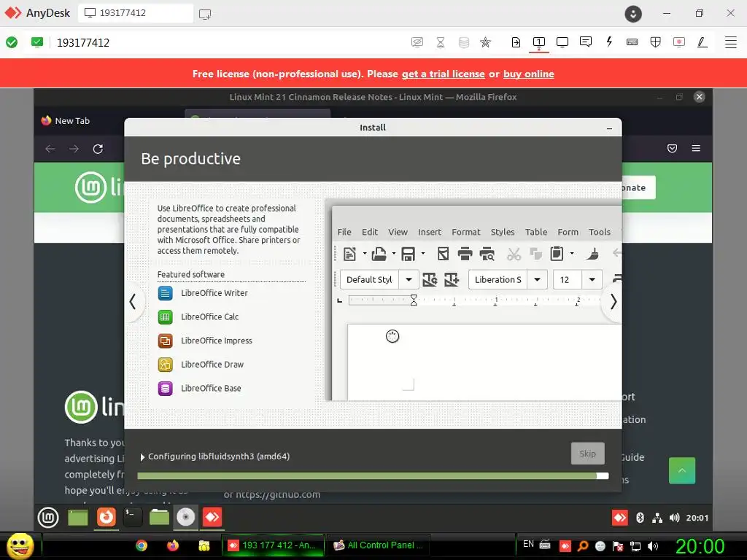The image size is (747, 560).
Task: Click the Skip button in installer
Action: tap(587, 454)
